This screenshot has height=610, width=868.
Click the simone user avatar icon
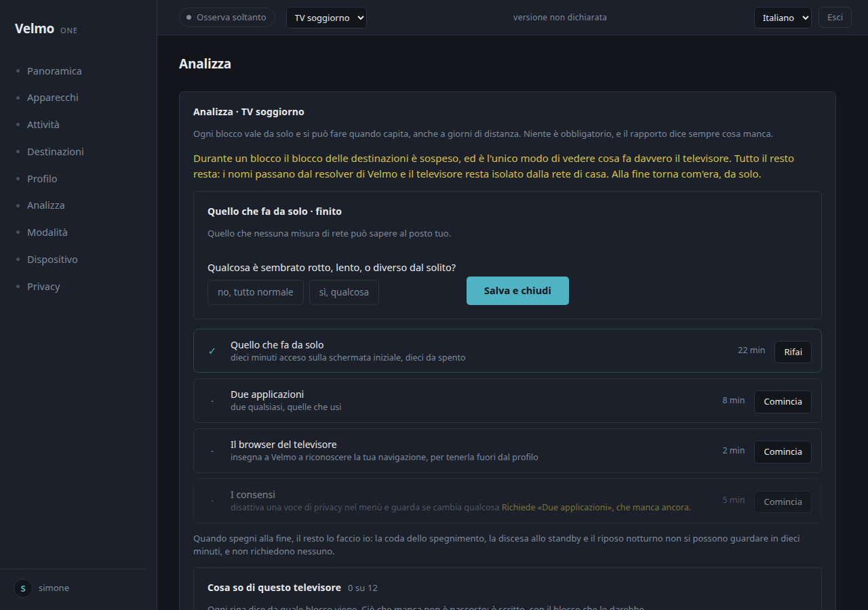(23, 588)
